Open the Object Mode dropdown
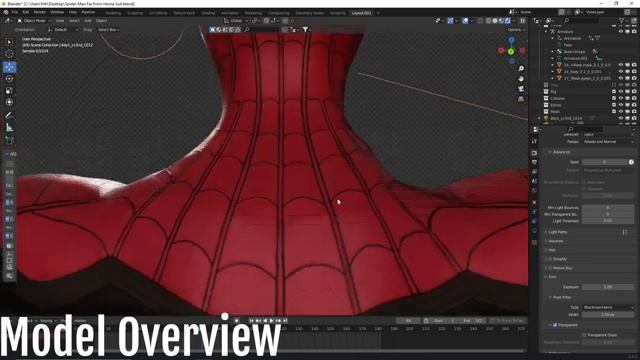 (x=34, y=20)
